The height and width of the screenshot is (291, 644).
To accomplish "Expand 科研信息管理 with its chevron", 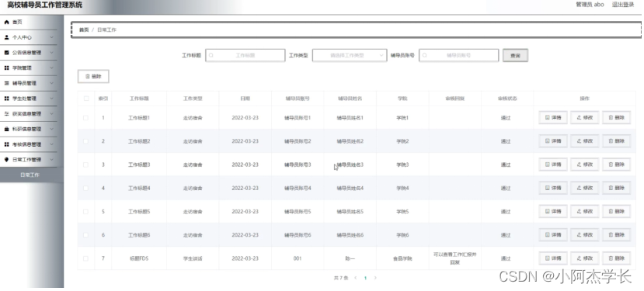I will point(52,129).
